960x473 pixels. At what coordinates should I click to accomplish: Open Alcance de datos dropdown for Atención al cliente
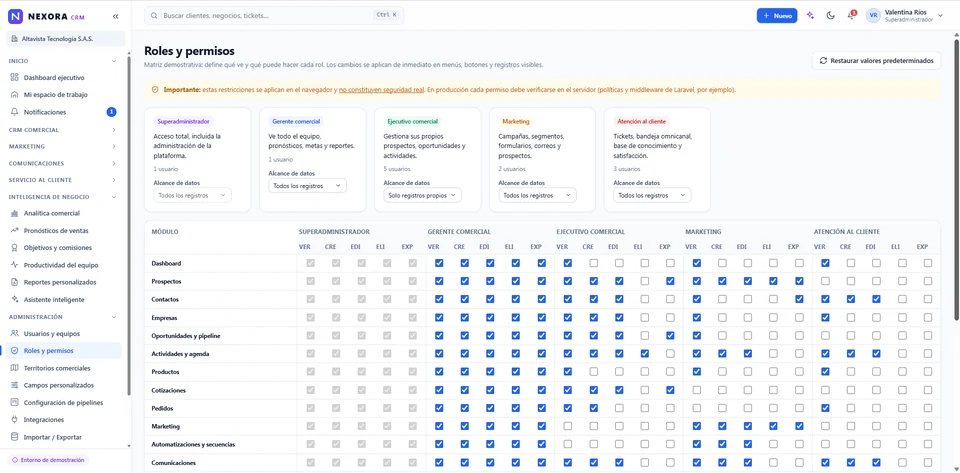(x=652, y=195)
